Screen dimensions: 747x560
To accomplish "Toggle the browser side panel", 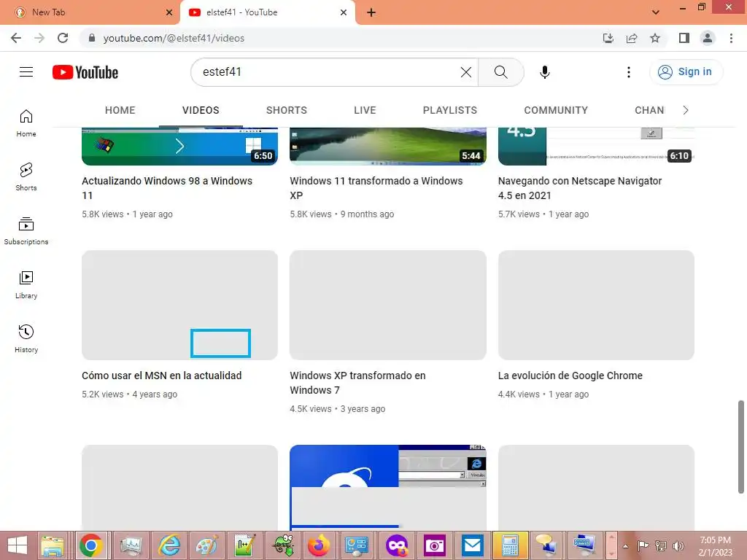I will 684,38.
